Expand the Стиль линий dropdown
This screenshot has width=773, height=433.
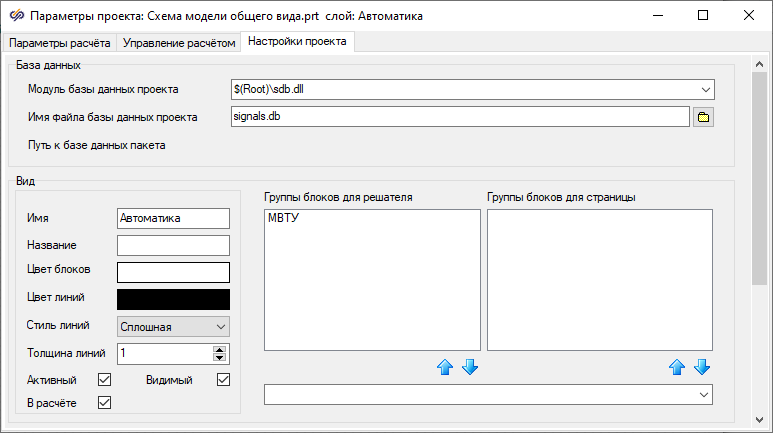221,326
